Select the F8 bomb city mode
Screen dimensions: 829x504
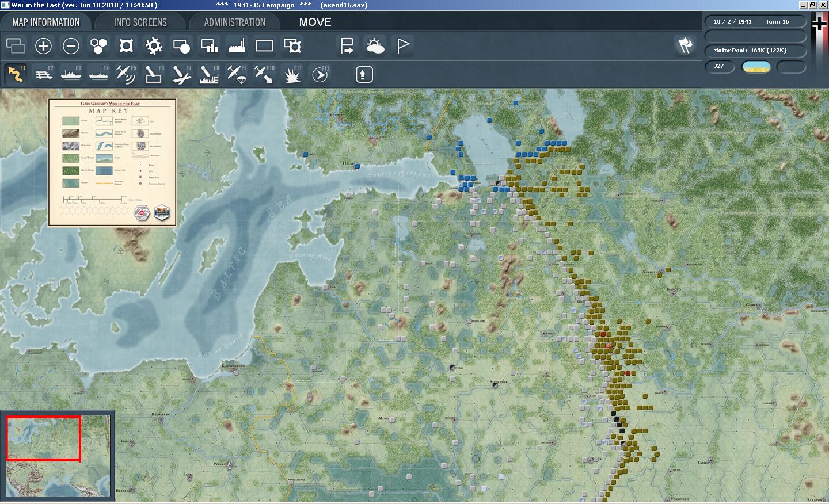point(209,74)
